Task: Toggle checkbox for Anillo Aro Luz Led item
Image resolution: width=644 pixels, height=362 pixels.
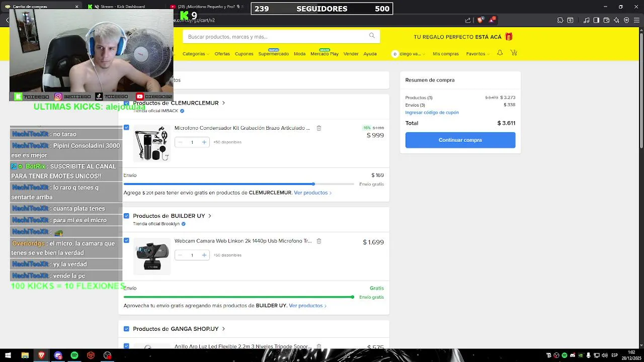Action: (x=126, y=346)
